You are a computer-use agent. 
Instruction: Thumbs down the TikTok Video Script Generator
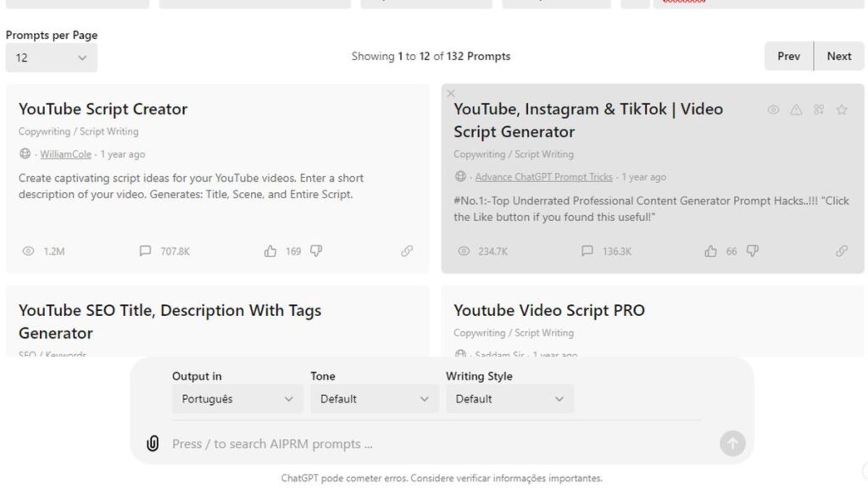point(753,251)
